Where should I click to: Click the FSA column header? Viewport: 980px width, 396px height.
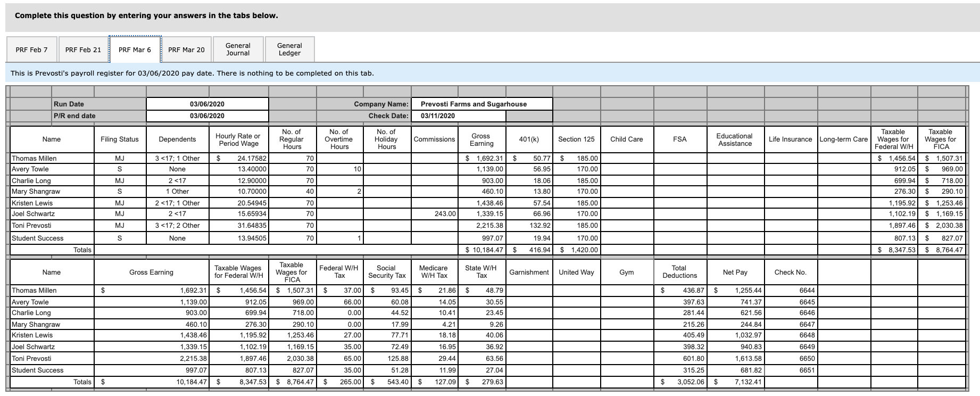pyautogui.click(x=680, y=139)
